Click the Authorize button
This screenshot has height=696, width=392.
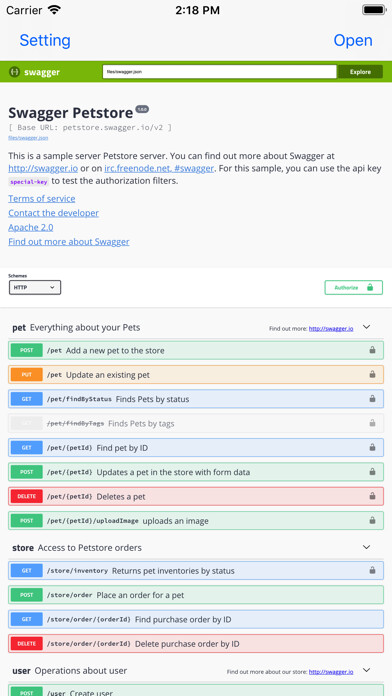click(x=353, y=288)
